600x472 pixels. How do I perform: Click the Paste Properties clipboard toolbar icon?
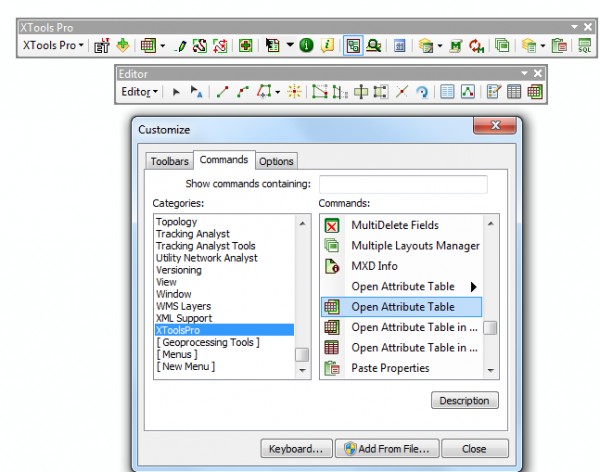pos(559,46)
